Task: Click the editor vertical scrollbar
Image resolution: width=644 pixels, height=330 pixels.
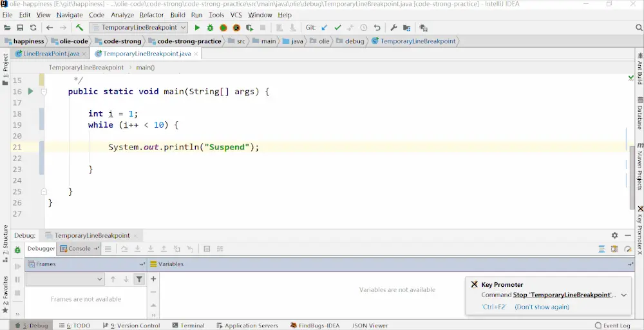Action: point(632,178)
